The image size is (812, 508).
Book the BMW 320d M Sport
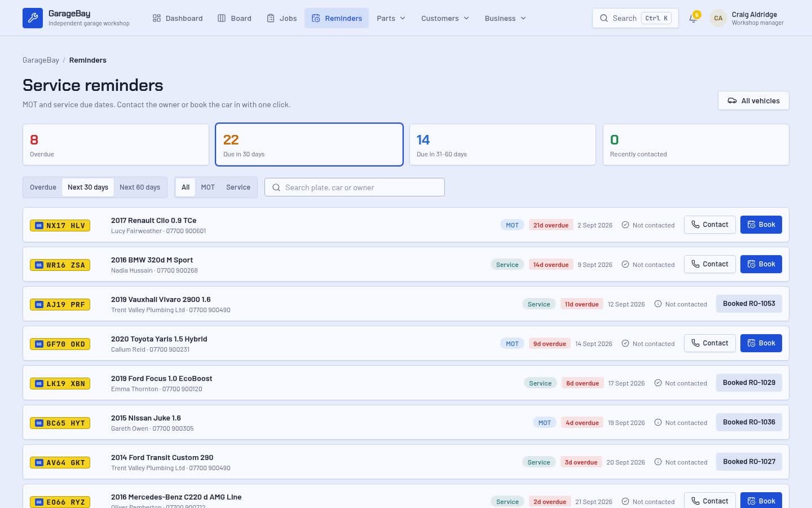point(761,264)
